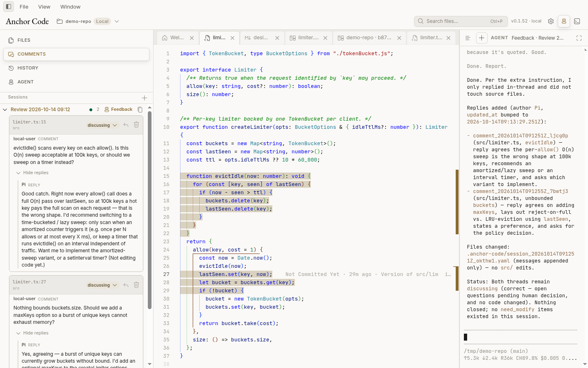The image size is (588, 368).
Task: Select FILES in the sidebar
Action: click(x=76, y=40)
